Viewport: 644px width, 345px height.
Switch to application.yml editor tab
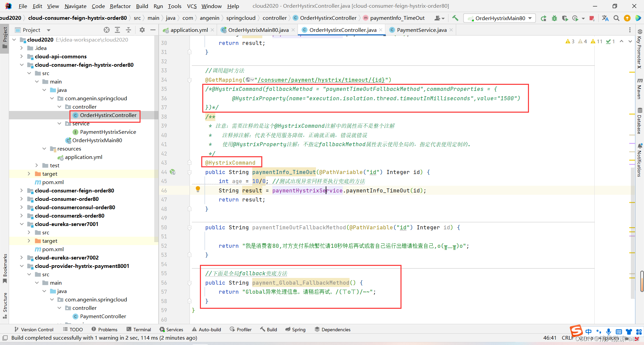pos(189,30)
